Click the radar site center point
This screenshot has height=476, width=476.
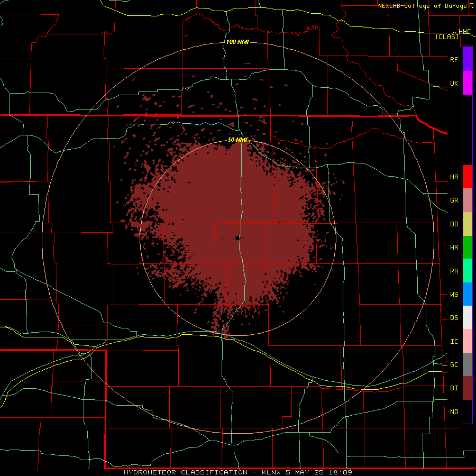point(237,238)
